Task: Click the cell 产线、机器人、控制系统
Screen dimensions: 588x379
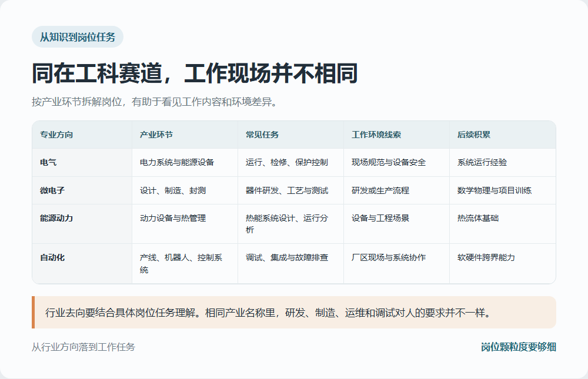Action: pos(185,264)
